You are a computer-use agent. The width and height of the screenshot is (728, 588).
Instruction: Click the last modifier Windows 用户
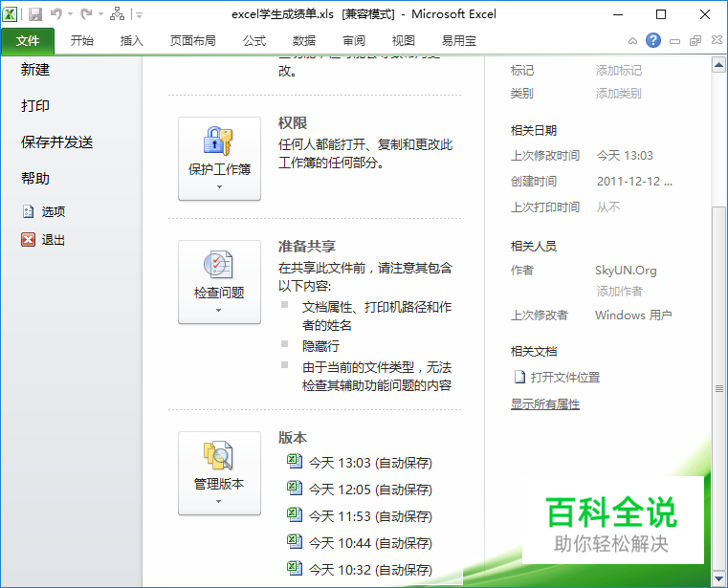(633, 316)
